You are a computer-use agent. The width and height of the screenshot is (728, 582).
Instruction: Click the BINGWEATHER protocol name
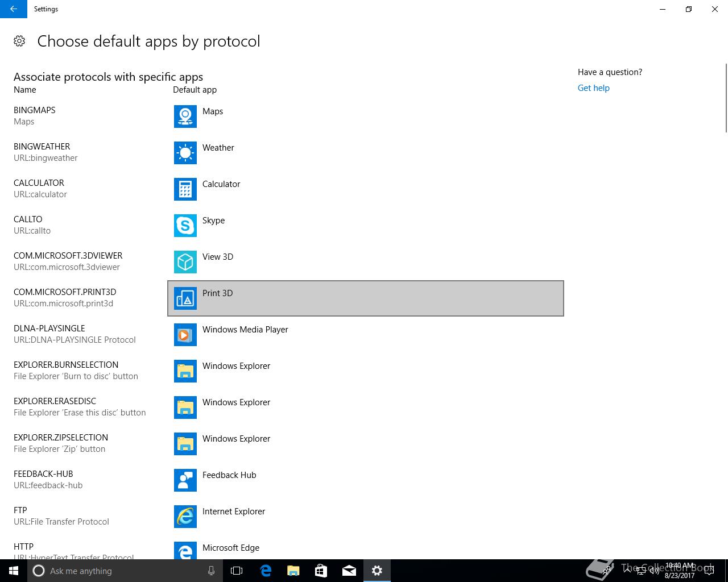42,147
